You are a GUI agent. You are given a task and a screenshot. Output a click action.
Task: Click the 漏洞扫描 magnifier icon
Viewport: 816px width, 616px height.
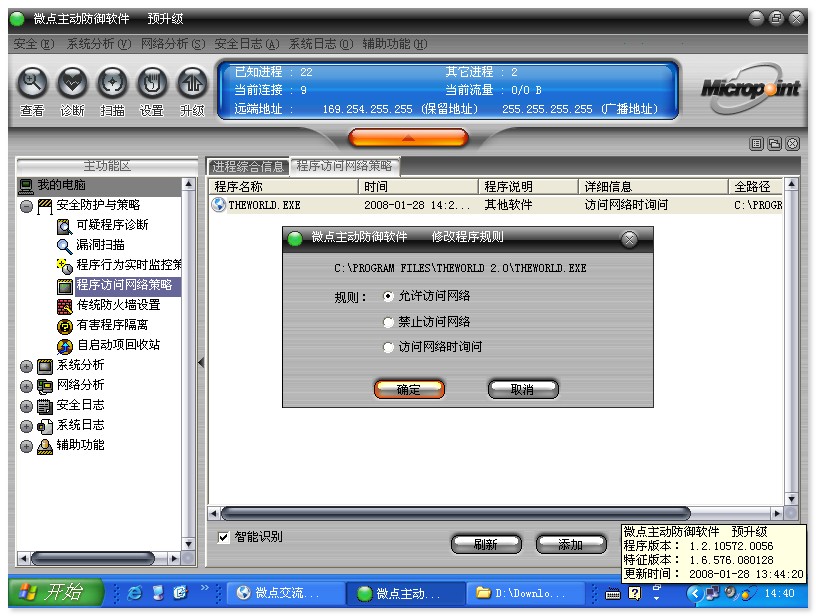[64, 246]
